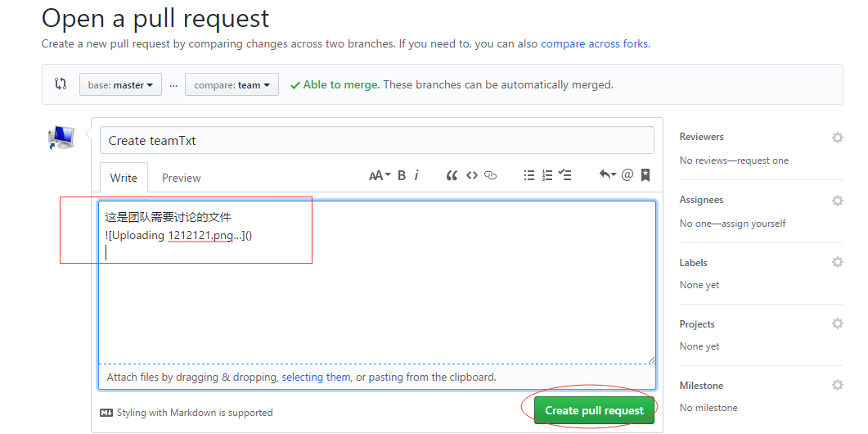Apply bold formatting in the editor
This screenshot has width=868, height=434.
(402, 176)
